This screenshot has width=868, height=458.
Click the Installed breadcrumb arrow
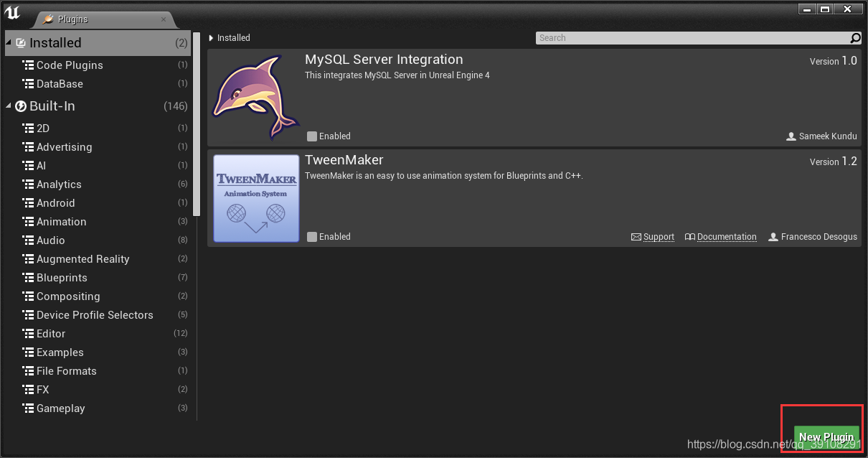[x=211, y=38]
